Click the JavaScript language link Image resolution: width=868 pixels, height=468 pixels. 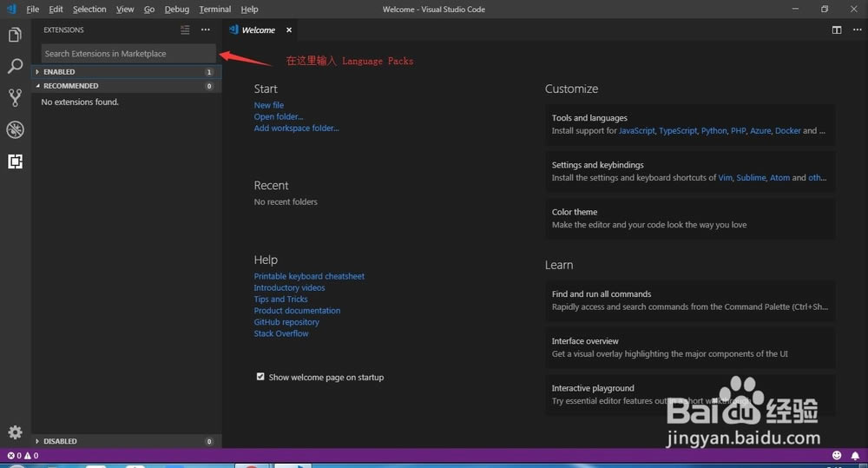click(x=636, y=131)
